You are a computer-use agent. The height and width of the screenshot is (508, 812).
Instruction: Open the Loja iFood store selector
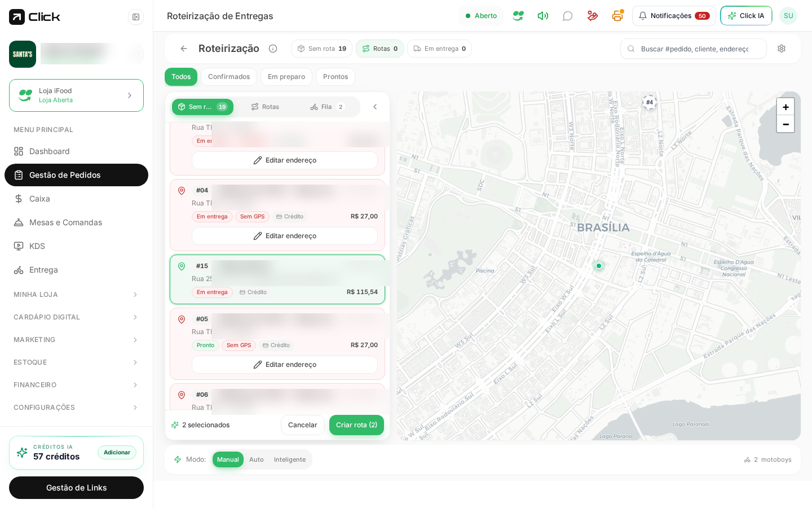tap(76, 95)
